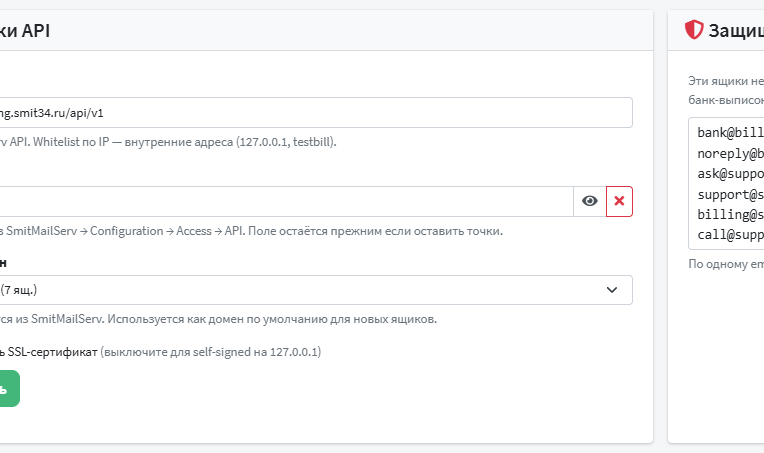Click the API settings panel heading
Viewport: 764px width, 453px height.
(25, 30)
